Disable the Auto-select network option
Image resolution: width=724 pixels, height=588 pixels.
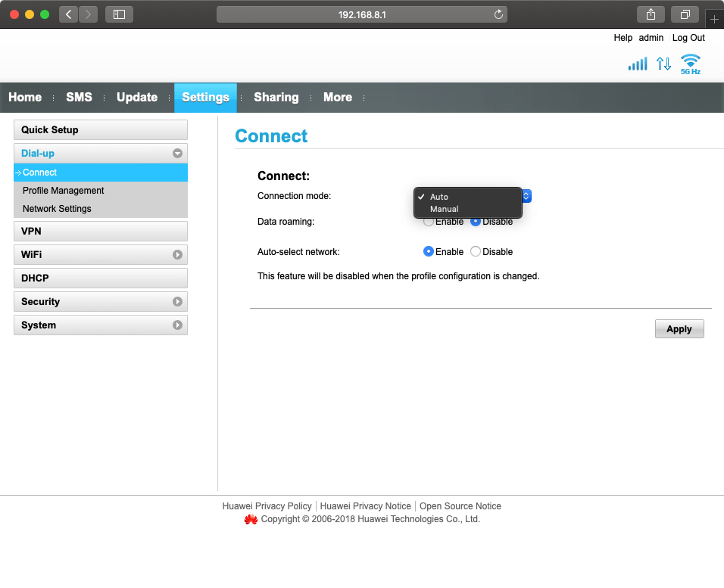point(476,251)
